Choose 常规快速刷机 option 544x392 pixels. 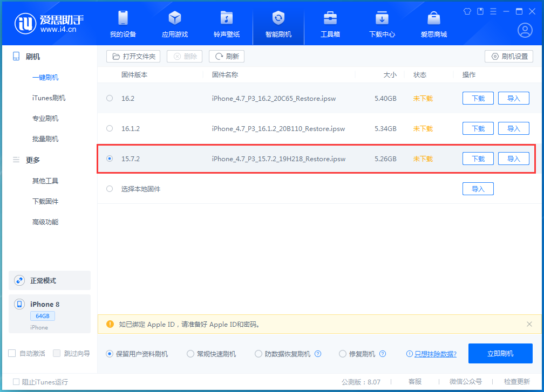(x=191, y=354)
